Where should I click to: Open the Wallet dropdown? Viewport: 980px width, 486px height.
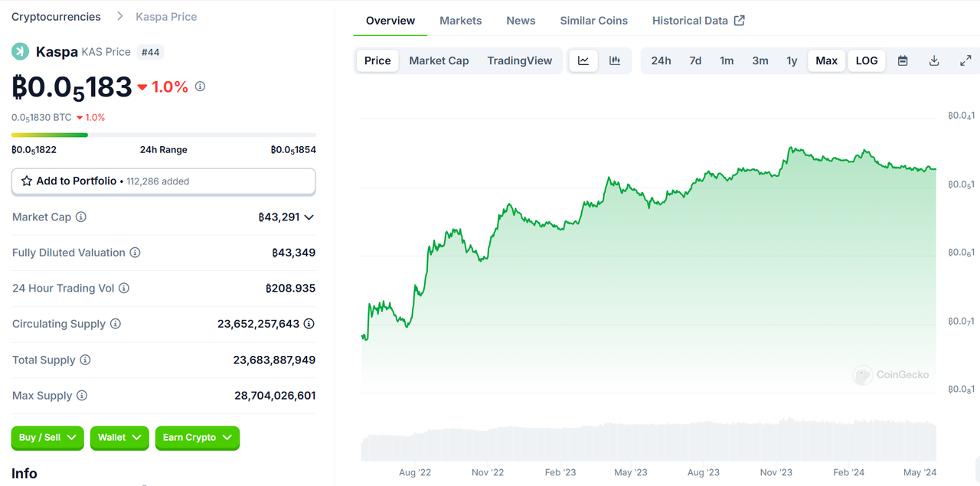[x=120, y=438]
